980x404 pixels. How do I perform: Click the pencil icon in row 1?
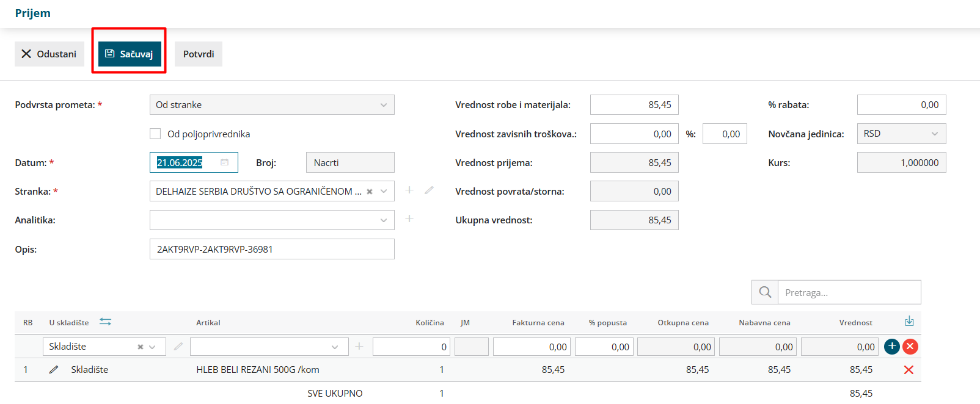(54, 369)
